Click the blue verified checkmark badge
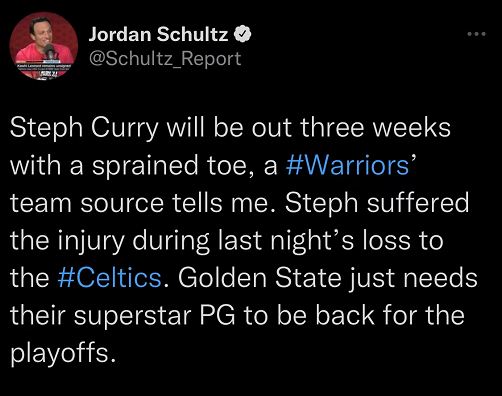 tap(243, 34)
